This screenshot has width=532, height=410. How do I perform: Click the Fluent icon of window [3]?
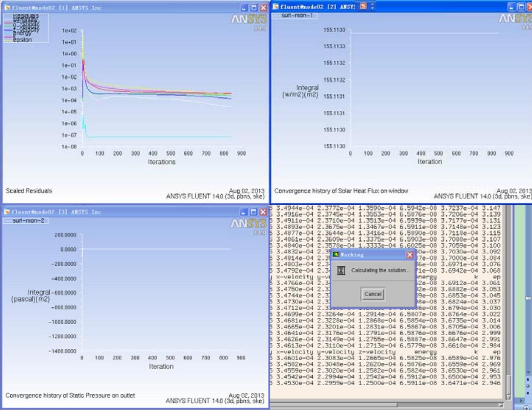click(x=7, y=212)
